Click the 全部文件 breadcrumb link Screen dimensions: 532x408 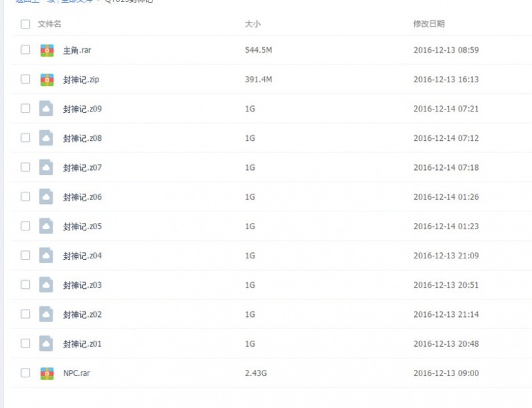coord(77,1)
